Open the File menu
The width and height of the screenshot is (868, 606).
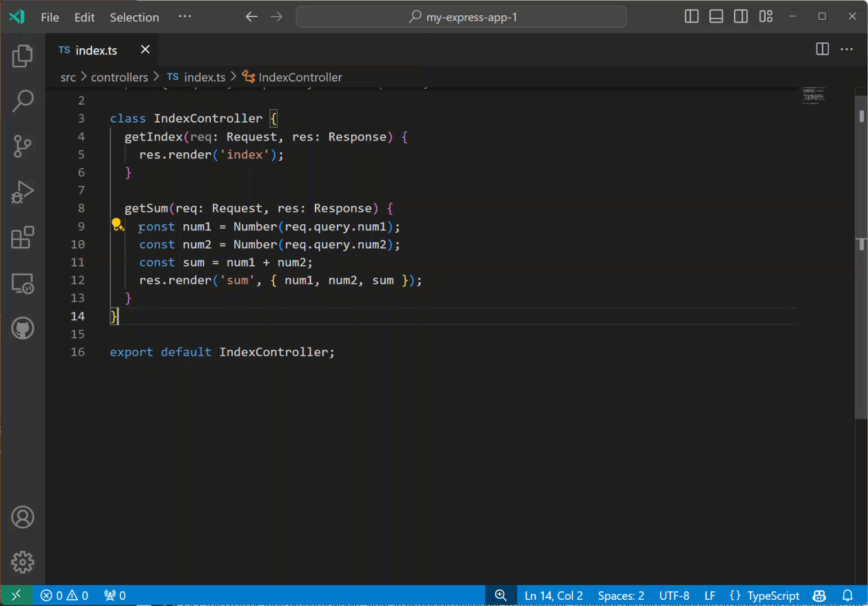pos(49,17)
